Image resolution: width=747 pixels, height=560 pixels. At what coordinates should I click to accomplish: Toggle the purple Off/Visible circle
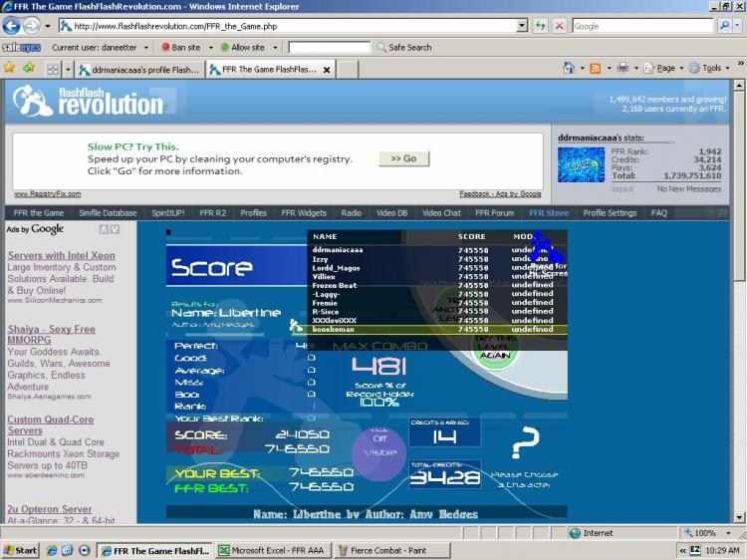379,452
